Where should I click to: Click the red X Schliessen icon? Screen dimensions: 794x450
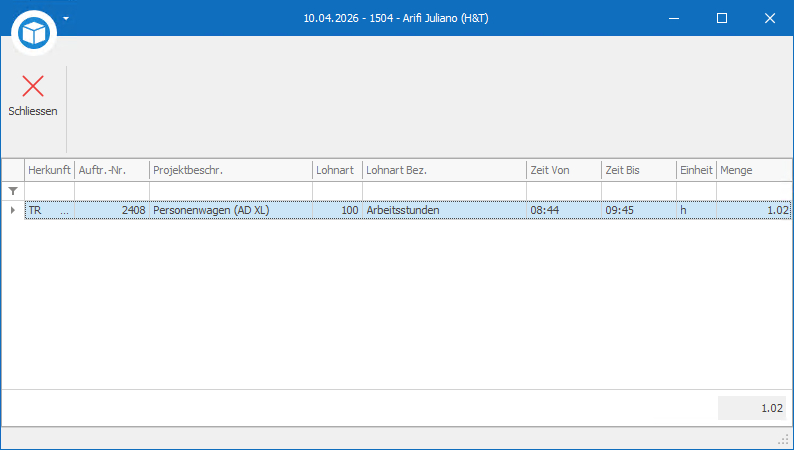click(33, 86)
